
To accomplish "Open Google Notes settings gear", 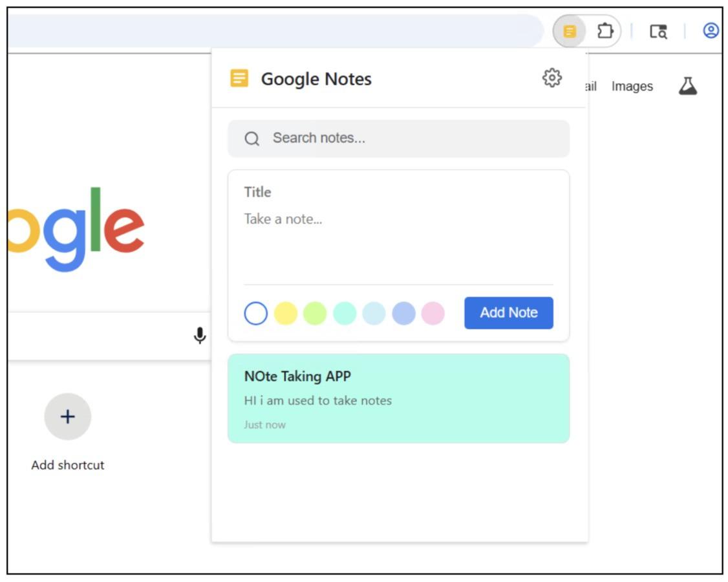I will click(x=552, y=78).
